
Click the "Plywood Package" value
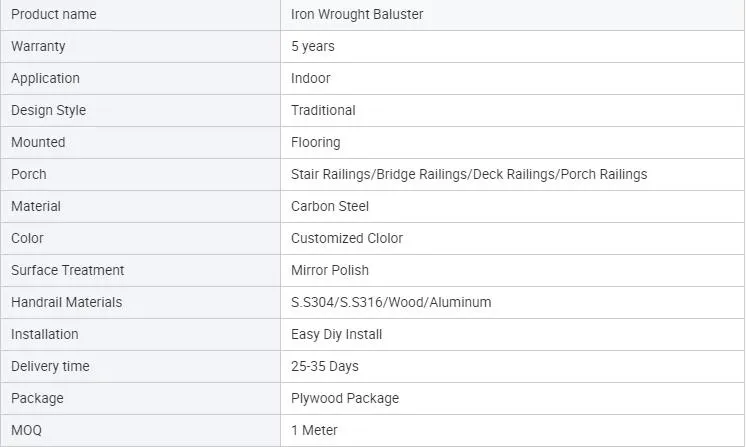click(x=345, y=398)
